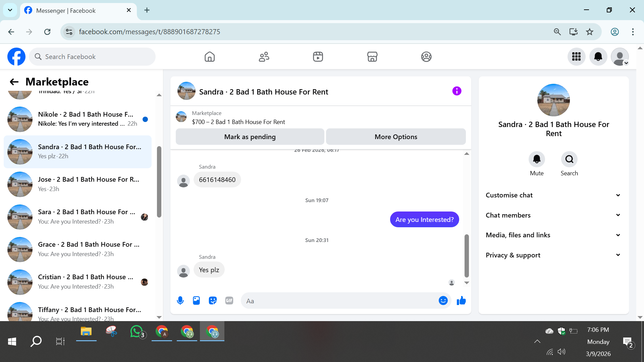Attach a photo using the image icon
Viewport: 644px width, 362px height.
196,301
